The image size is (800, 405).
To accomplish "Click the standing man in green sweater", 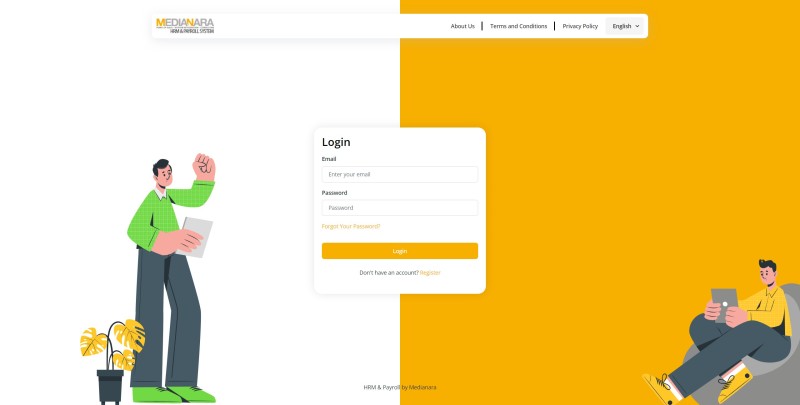I will coord(171,278).
